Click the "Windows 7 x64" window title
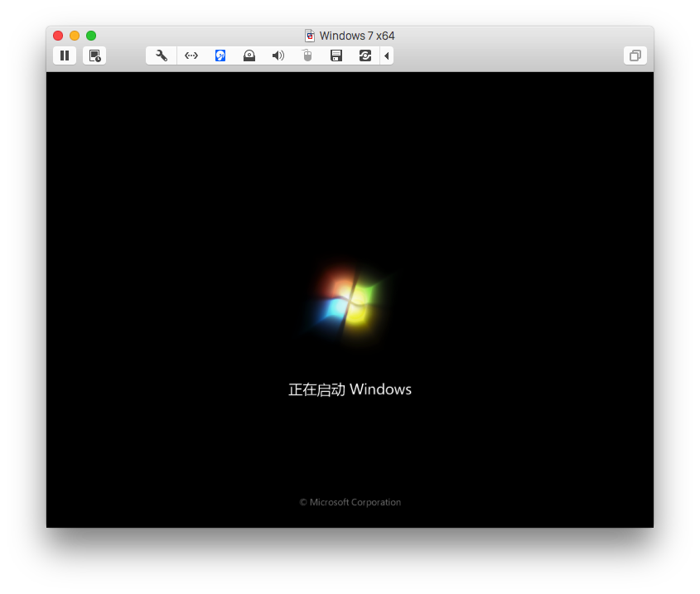The image size is (700, 594). click(x=357, y=36)
